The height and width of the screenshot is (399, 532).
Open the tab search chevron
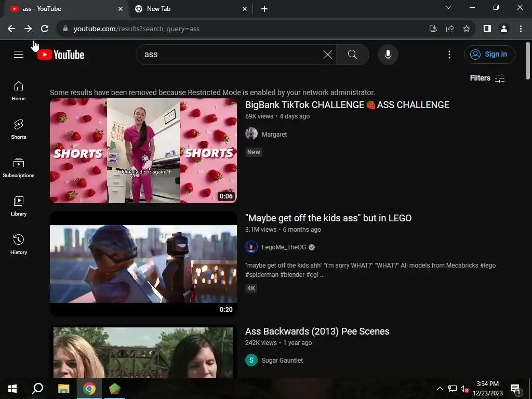click(x=448, y=7)
